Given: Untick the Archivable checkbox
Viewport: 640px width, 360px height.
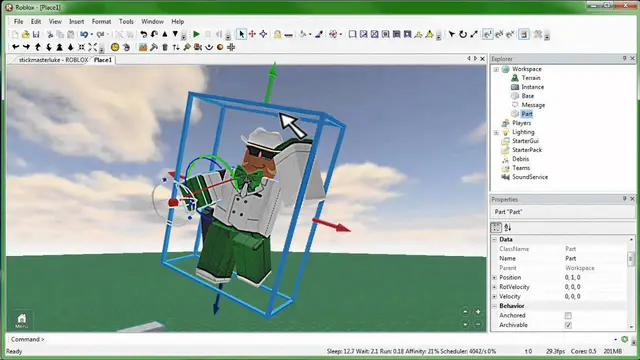Looking at the screenshot, I should (568, 325).
